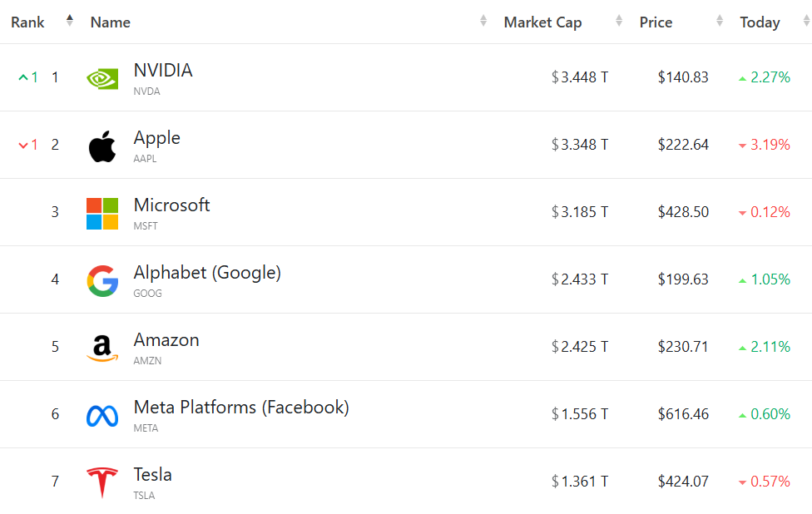Viewport: 812px width, 514px height.
Task: Sort the table by Rank column
Action: click(70, 22)
